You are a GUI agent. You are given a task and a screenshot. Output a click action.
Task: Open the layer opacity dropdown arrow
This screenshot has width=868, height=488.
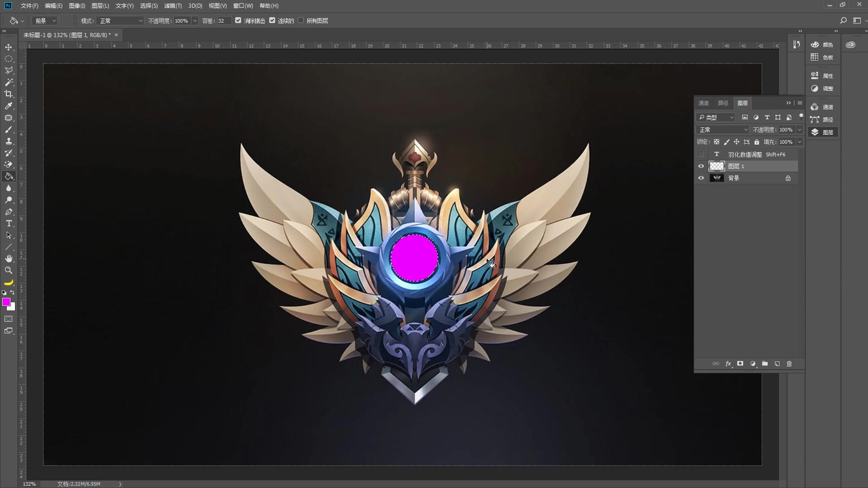[799, 130]
